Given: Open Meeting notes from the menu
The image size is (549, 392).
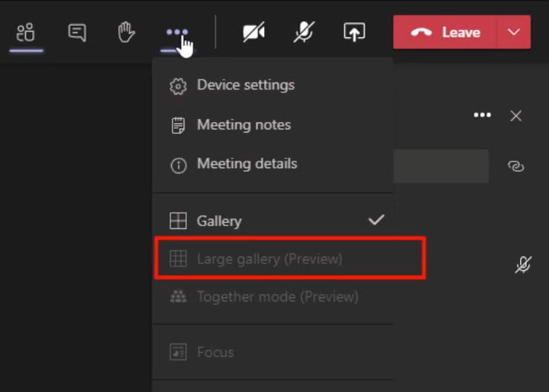Looking at the screenshot, I should click(x=243, y=125).
